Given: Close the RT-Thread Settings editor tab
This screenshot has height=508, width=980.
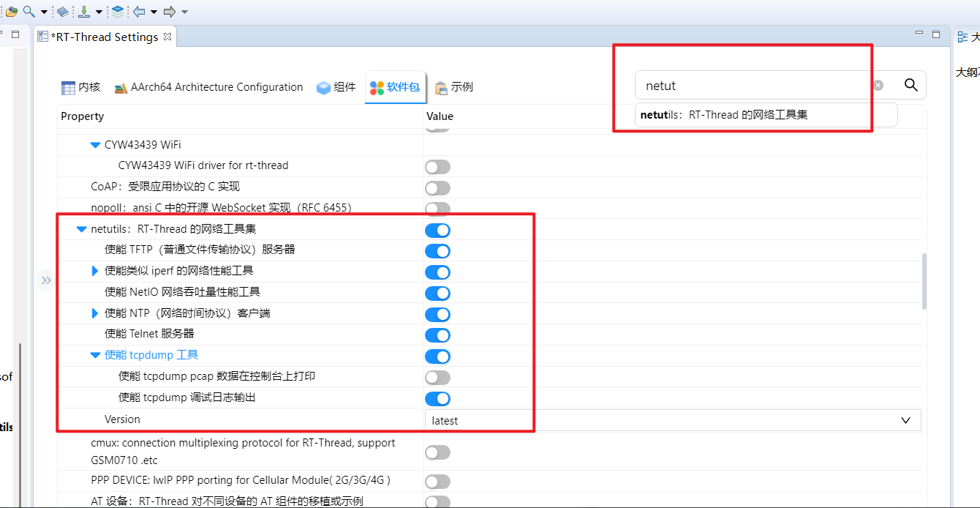Looking at the screenshot, I should tap(167, 37).
